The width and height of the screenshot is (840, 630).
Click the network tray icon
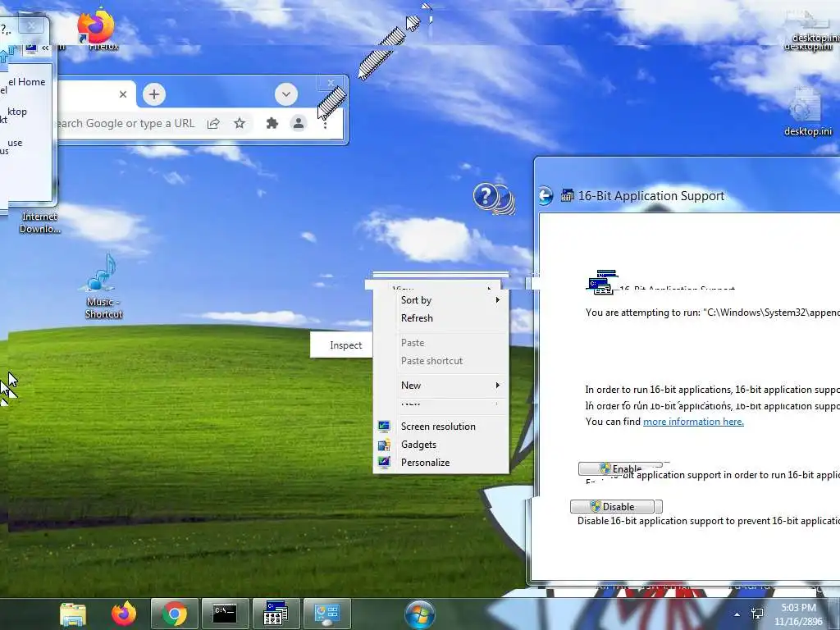click(757, 614)
